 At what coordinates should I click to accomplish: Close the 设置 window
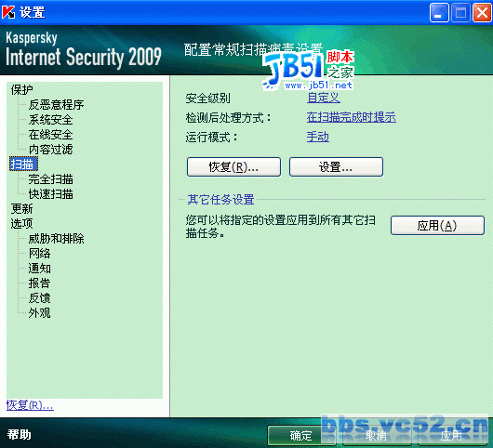click(482, 13)
